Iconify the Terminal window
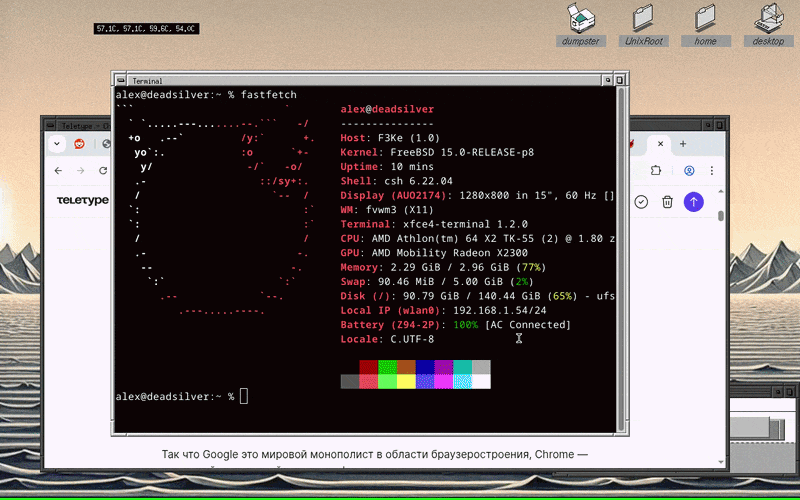Viewport: 800px width, 500px height. tap(608, 81)
